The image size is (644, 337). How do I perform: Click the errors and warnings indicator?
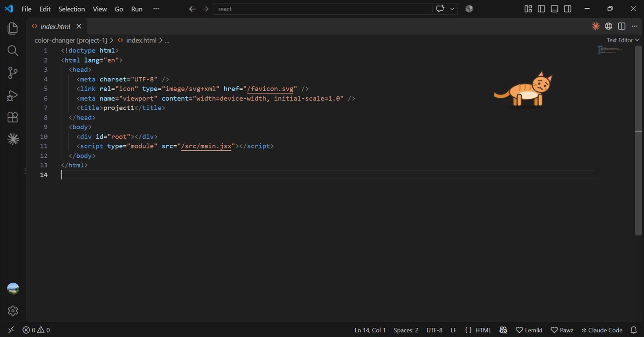click(36, 330)
